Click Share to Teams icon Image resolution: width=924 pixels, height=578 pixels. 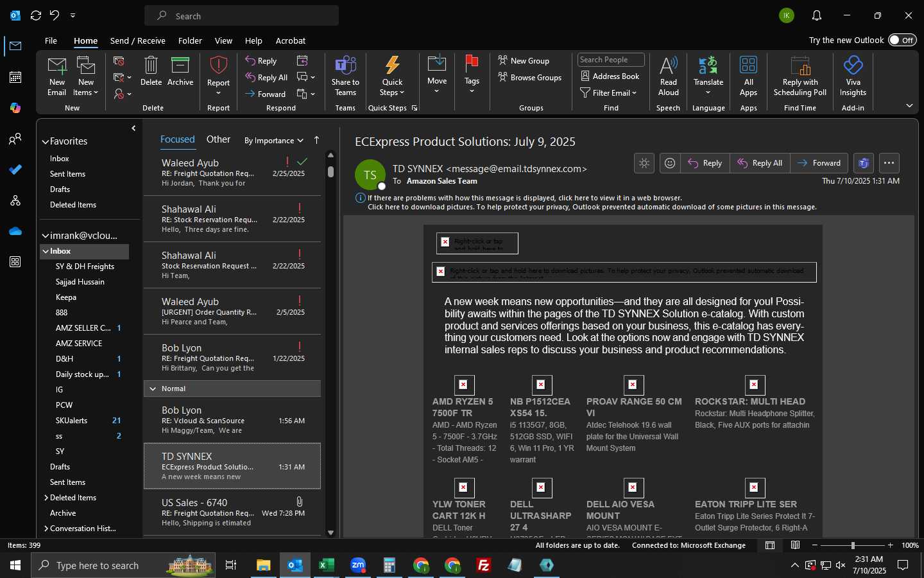point(345,76)
